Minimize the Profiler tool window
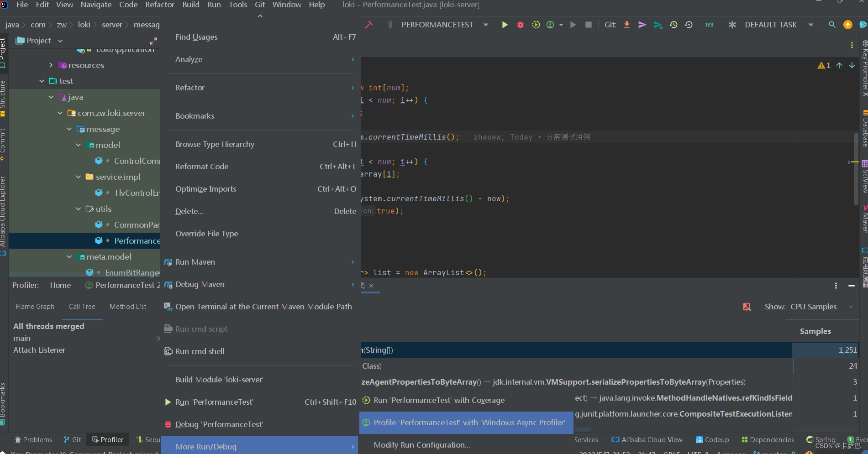Screen dimensions: 868x454 (x=852, y=286)
